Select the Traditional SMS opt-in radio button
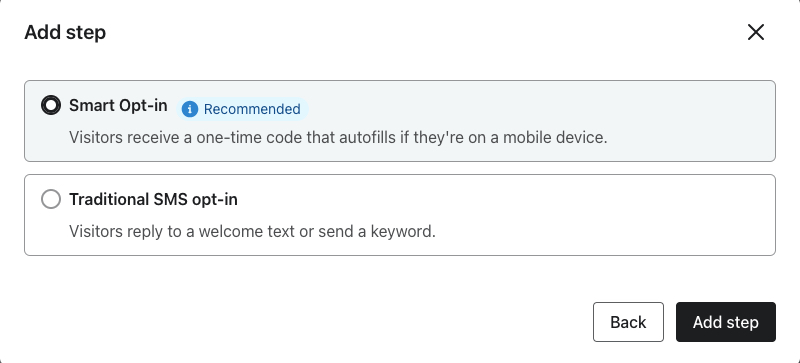This screenshot has height=363, width=800. click(x=51, y=199)
